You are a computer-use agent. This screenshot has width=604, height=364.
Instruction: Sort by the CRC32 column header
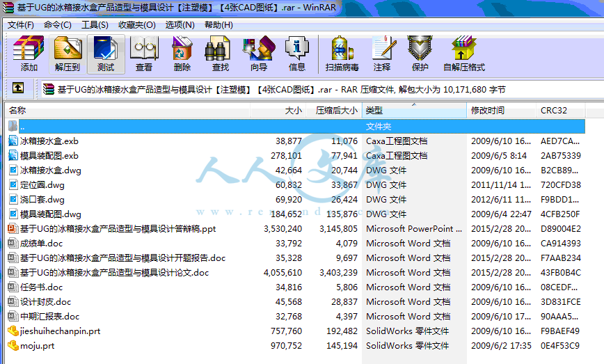(x=560, y=111)
